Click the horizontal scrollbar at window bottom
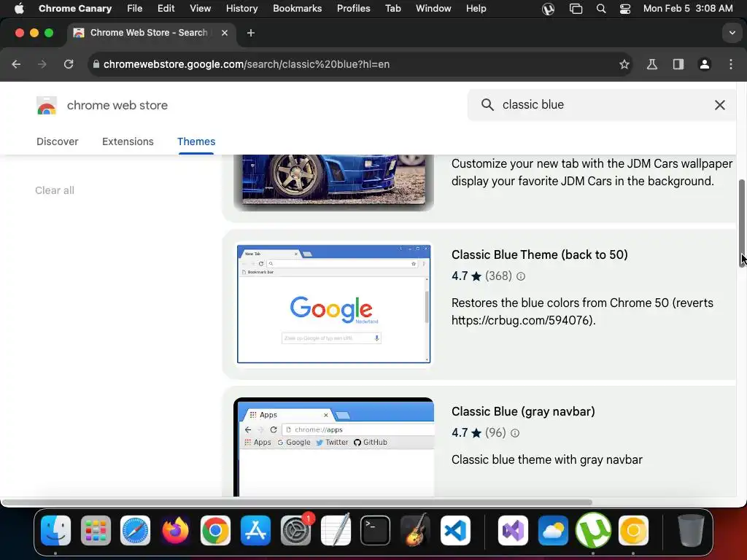747x560 pixels. click(296, 502)
